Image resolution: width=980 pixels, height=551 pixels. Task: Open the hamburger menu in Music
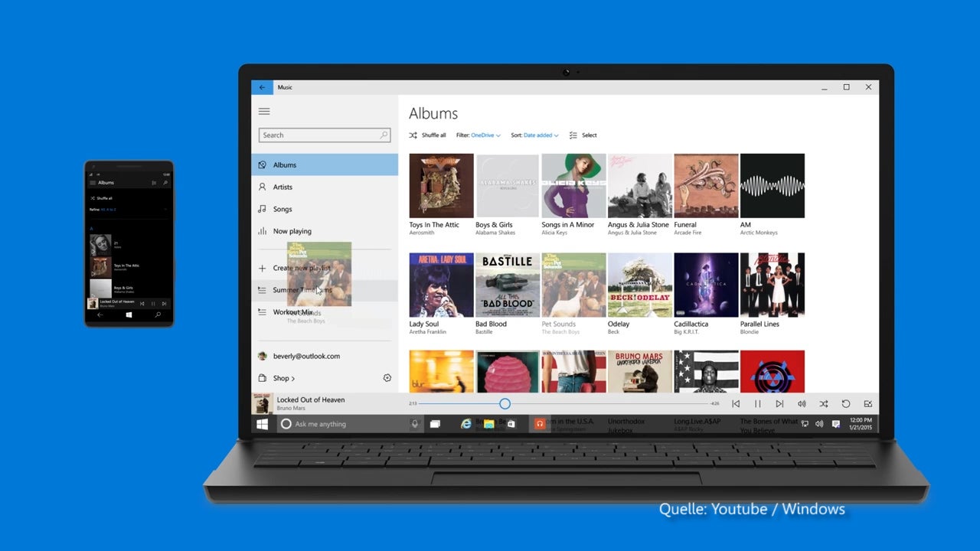point(264,112)
